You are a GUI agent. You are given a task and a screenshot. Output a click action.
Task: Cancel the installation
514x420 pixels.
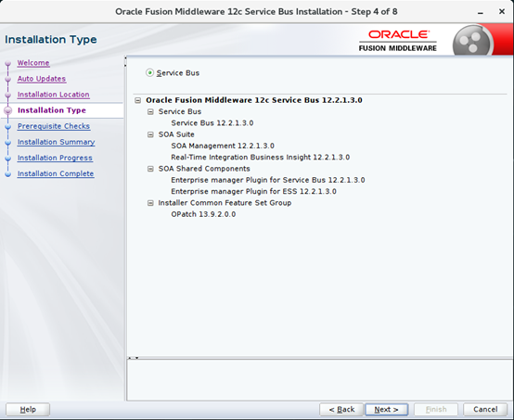(485, 410)
